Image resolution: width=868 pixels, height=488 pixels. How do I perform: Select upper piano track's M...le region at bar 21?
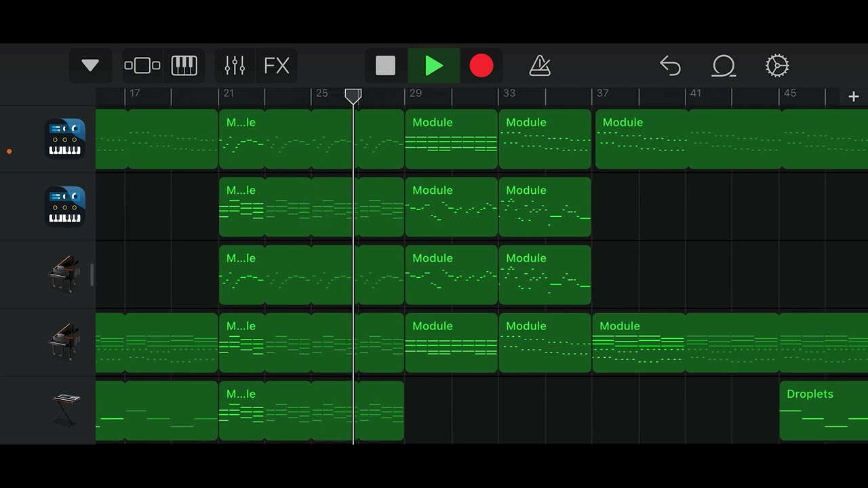pos(312,274)
